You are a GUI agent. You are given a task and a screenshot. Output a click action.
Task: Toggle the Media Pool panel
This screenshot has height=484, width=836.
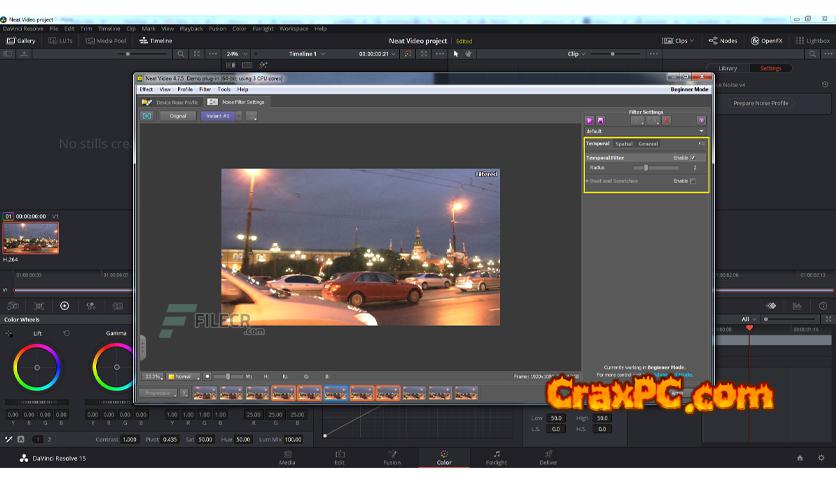(105, 41)
